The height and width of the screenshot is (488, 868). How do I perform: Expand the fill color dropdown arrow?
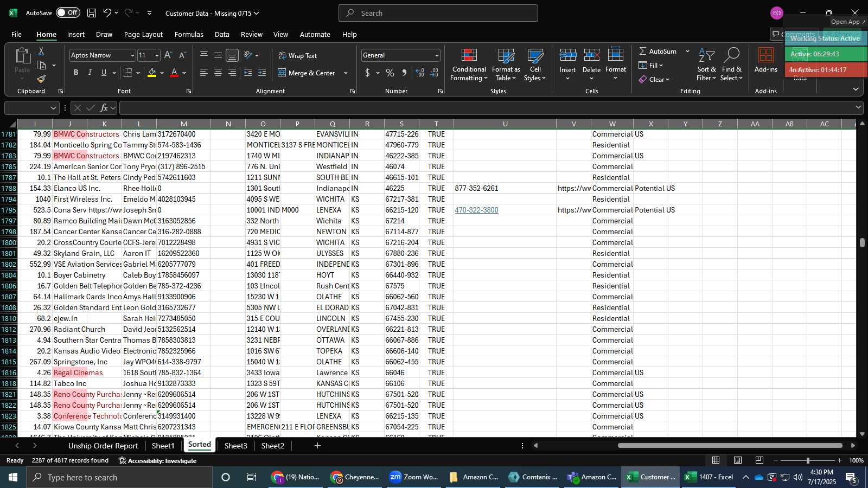coord(162,73)
